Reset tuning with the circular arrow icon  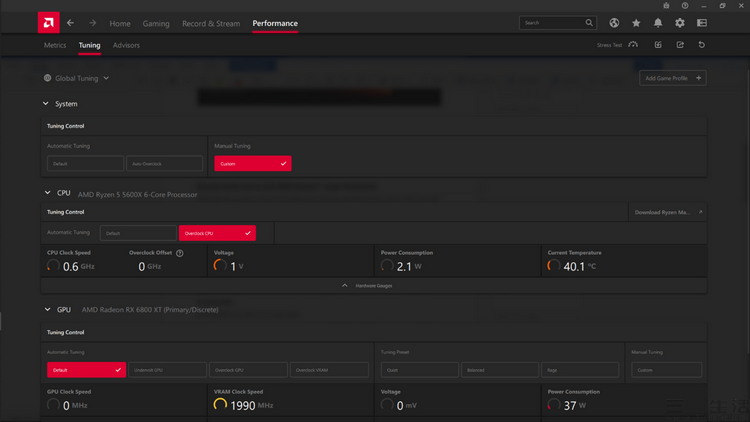point(702,44)
